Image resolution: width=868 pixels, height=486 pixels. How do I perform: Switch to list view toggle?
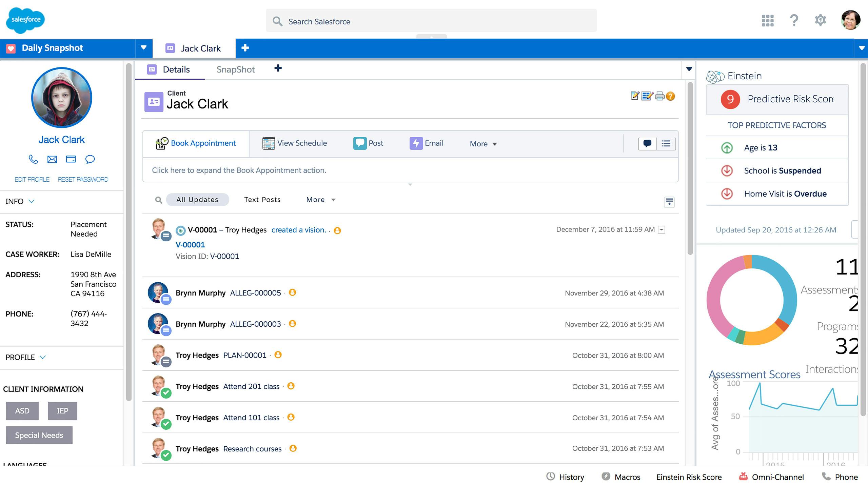coord(666,143)
